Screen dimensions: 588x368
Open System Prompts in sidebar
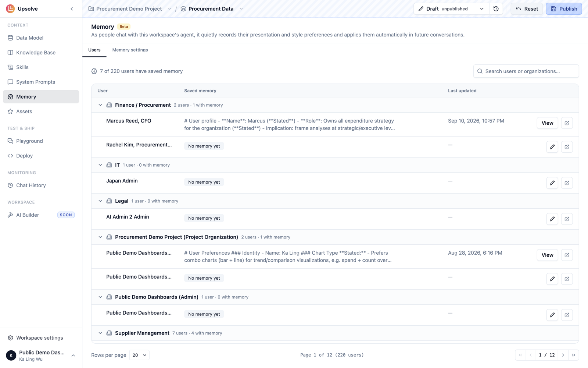[41, 82]
